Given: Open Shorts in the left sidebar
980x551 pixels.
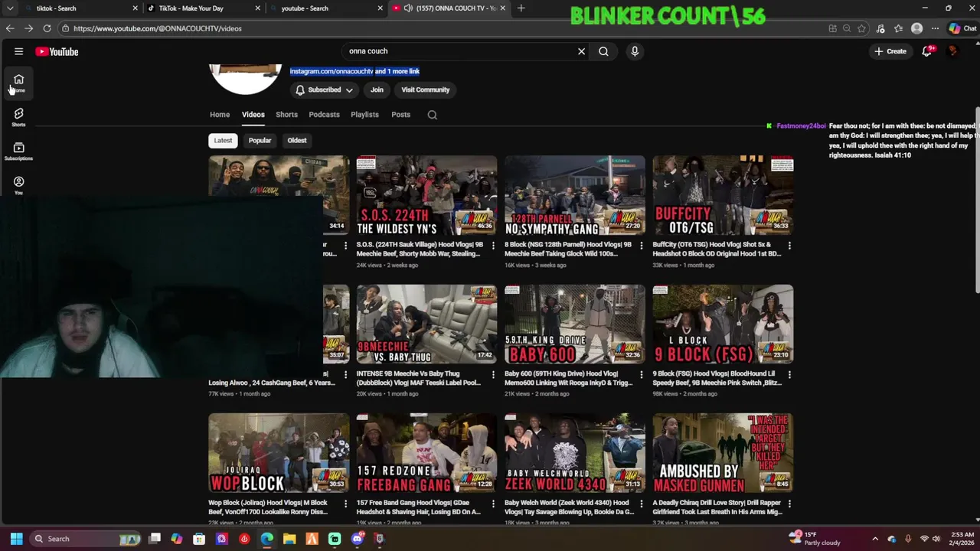Looking at the screenshot, I should point(18,117).
